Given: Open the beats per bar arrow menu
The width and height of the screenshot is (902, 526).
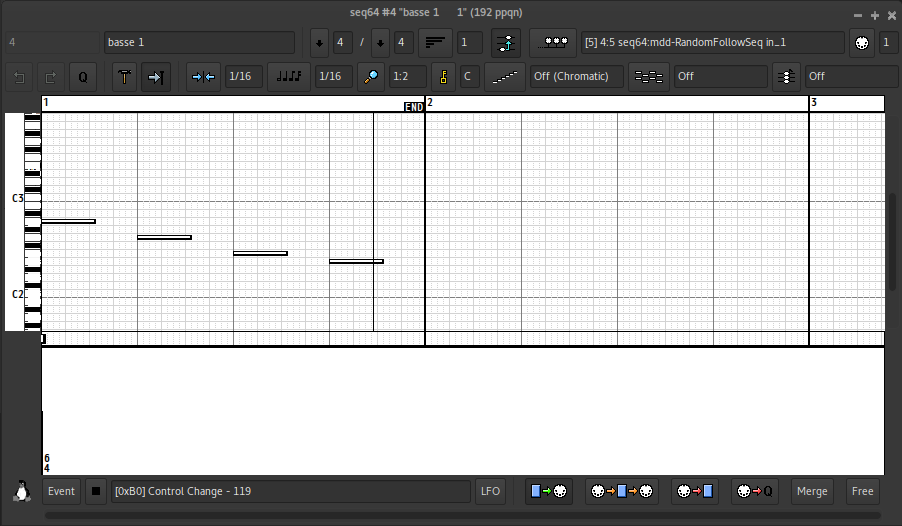Looking at the screenshot, I should pyautogui.click(x=319, y=43).
